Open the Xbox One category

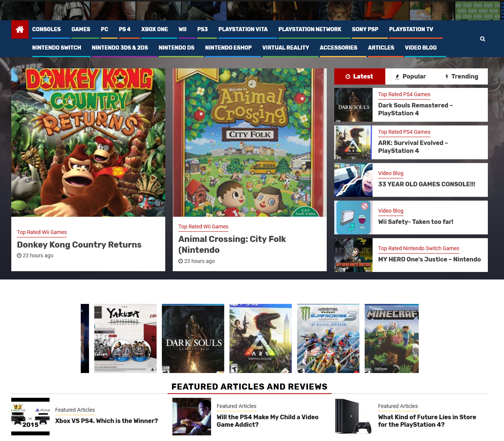[155, 29]
